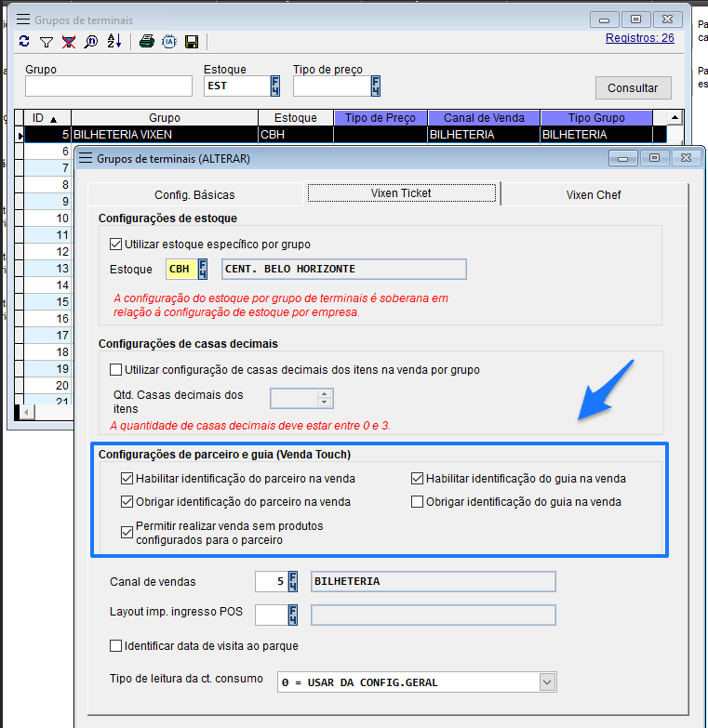Uncheck Utilizar estoque específico por grupo

115,245
